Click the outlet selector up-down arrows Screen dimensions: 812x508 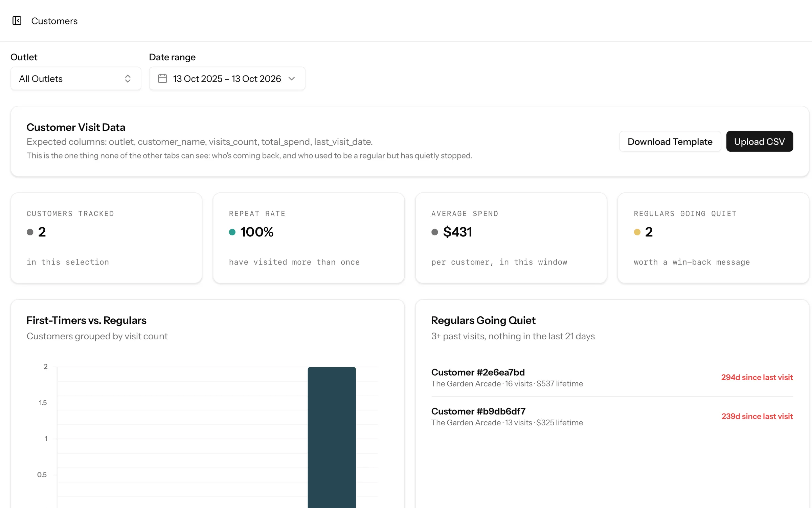pyautogui.click(x=128, y=79)
